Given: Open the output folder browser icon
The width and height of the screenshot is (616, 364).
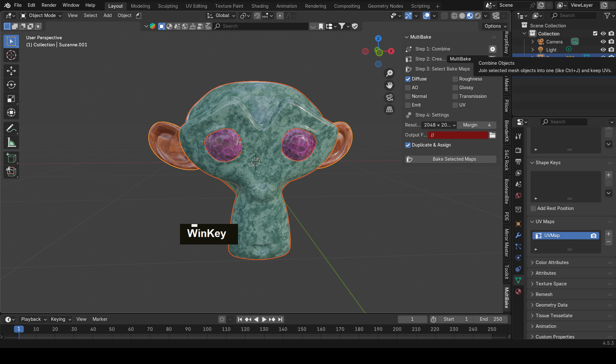Looking at the screenshot, I should point(492,135).
